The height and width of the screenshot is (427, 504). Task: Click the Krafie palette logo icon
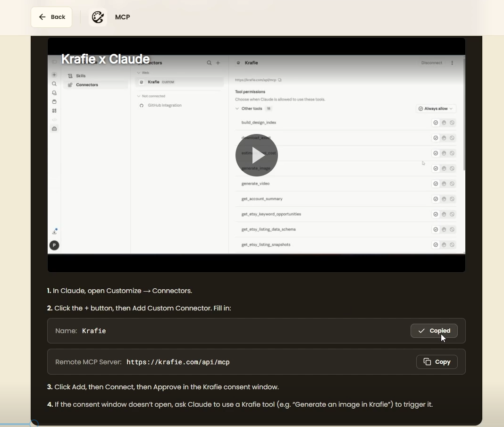click(98, 17)
